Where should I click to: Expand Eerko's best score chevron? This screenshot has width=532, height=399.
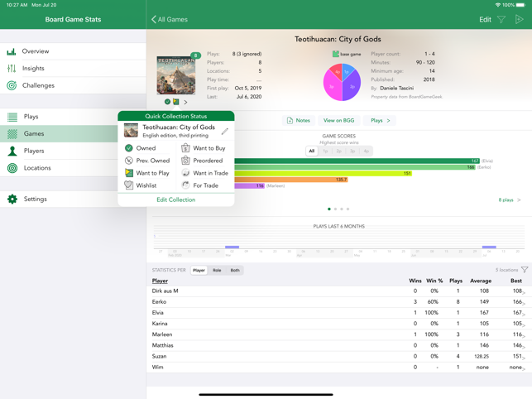coord(524,303)
